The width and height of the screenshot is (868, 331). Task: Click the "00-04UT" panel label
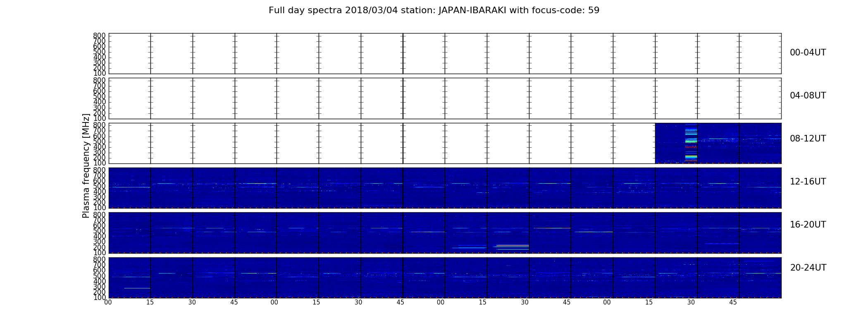click(x=808, y=53)
